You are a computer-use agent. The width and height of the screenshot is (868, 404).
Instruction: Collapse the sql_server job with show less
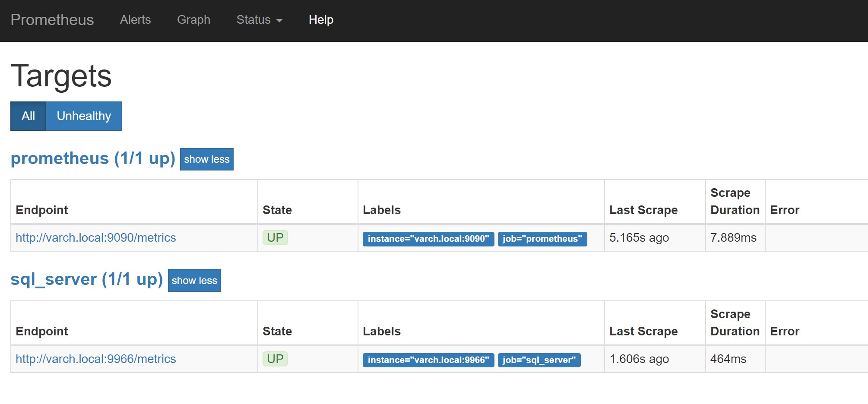pyautogui.click(x=194, y=281)
